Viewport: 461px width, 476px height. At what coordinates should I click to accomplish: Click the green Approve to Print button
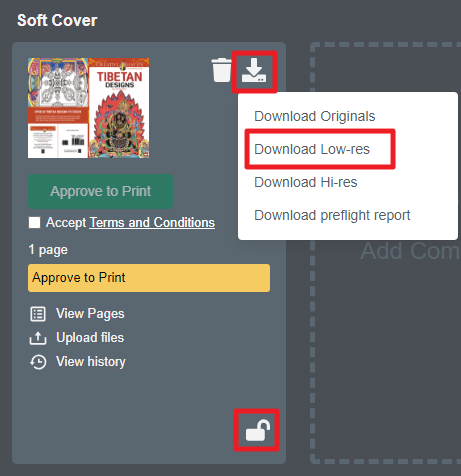100,191
